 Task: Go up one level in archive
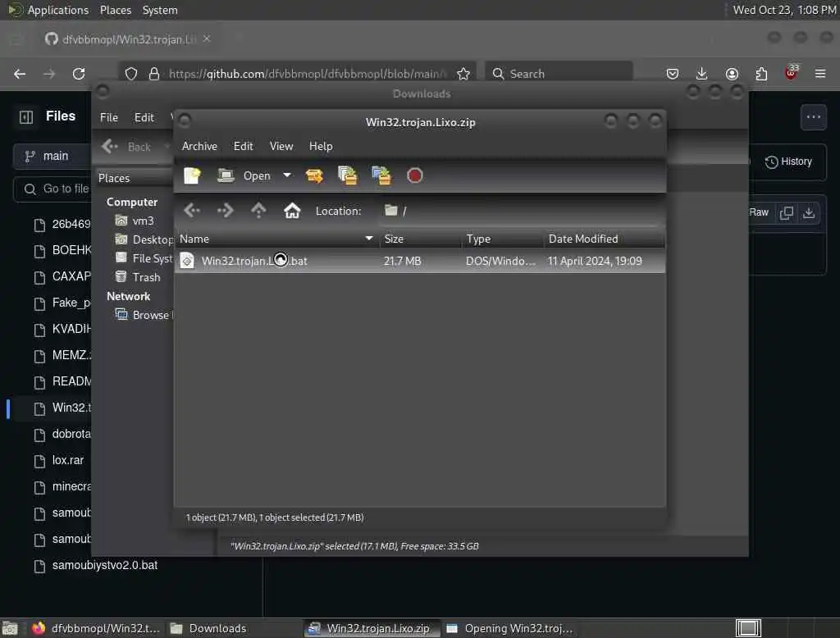[258, 211]
